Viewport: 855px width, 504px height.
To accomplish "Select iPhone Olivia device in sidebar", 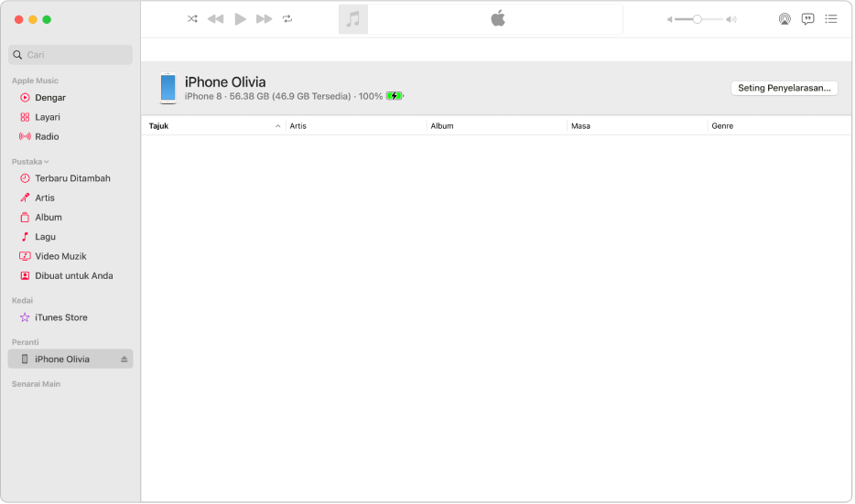I will [x=70, y=359].
